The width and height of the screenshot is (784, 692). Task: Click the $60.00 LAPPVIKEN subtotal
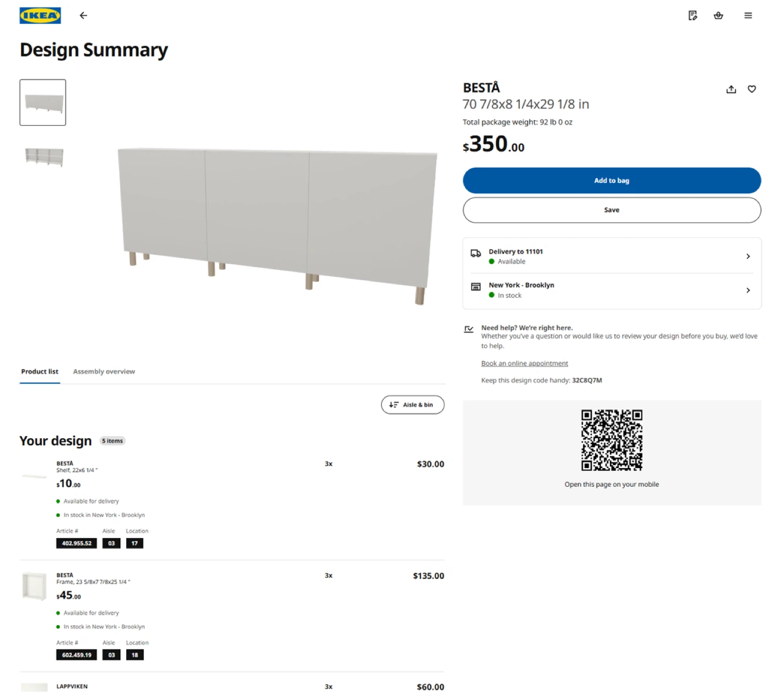[431, 687]
